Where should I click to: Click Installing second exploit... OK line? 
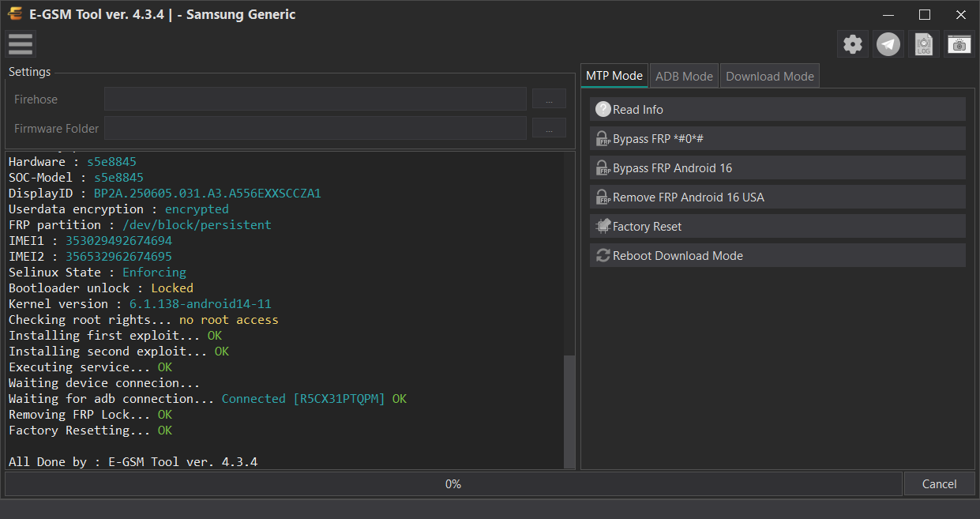(x=118, y=351)
